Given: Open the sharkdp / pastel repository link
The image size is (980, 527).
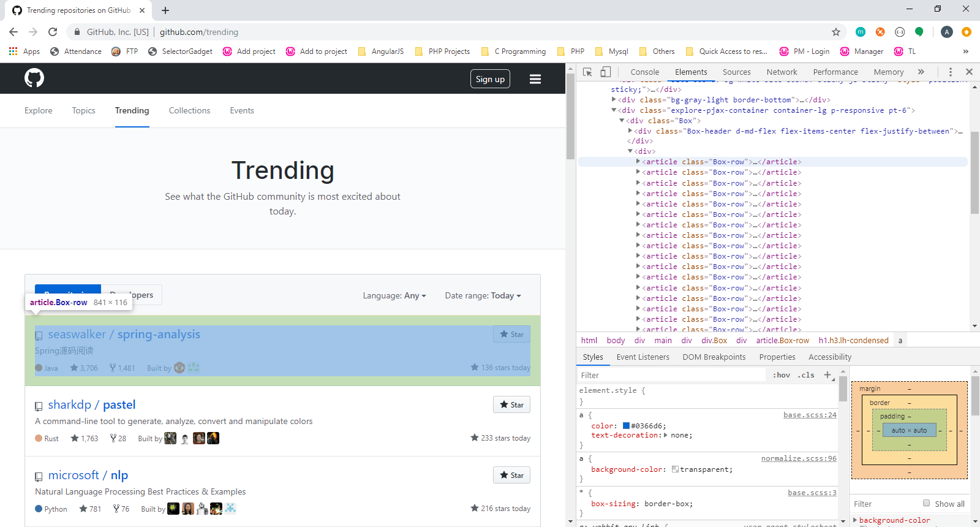Looking at the screenshot, I should pyautogui.click(x=92, y=404).
